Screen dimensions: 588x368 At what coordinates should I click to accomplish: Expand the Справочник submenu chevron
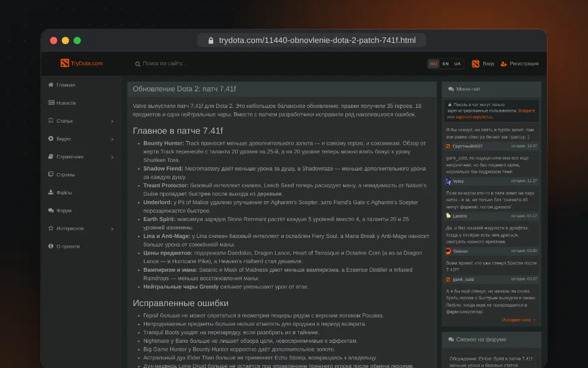click(112, 158)
